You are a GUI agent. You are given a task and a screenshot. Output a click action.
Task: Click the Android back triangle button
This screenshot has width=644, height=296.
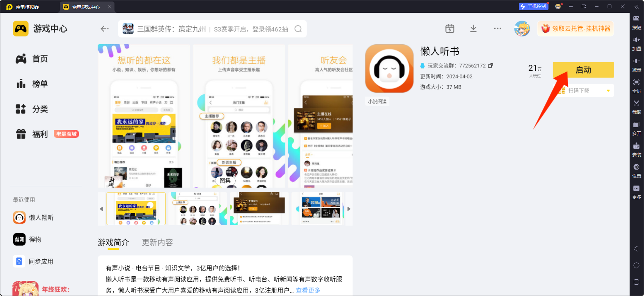(636, 249)
